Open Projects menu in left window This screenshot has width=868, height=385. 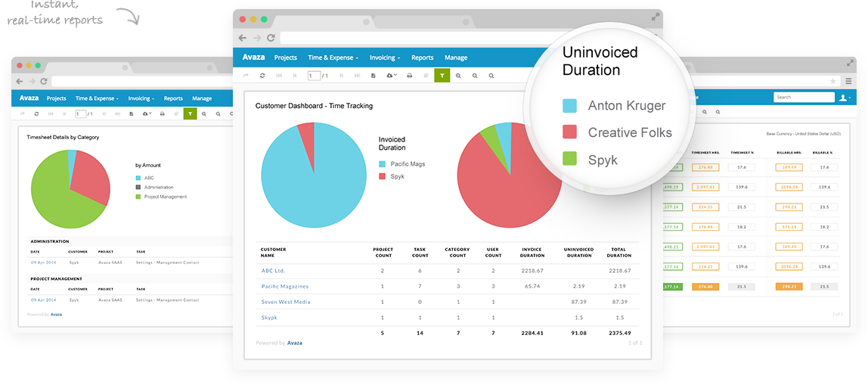point(57,98)
